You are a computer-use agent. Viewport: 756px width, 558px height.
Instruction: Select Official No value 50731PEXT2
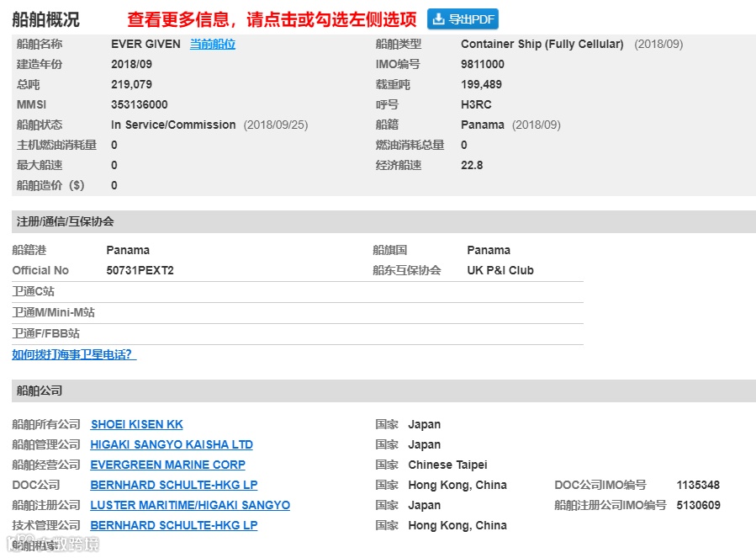pos(140,270)
